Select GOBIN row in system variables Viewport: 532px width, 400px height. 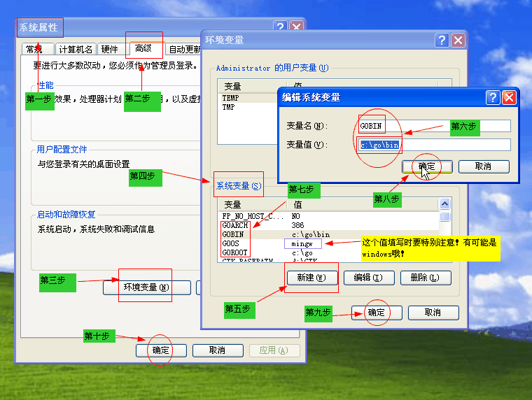pos(328,234)
